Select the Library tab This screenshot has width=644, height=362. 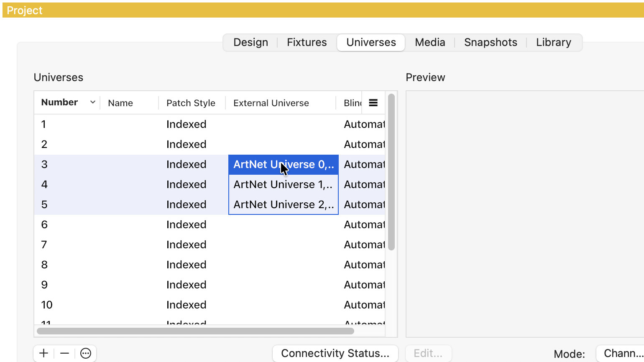[x=553, y=43]
